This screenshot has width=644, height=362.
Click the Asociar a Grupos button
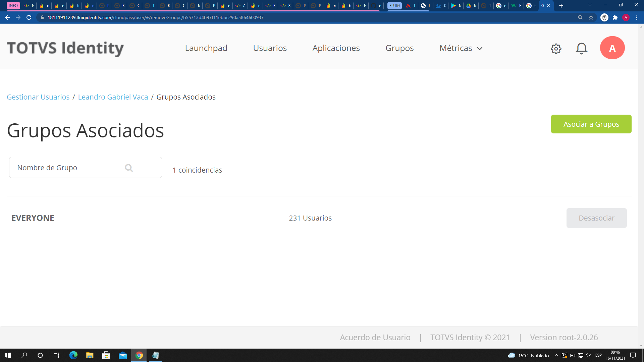tap(591, 124)
